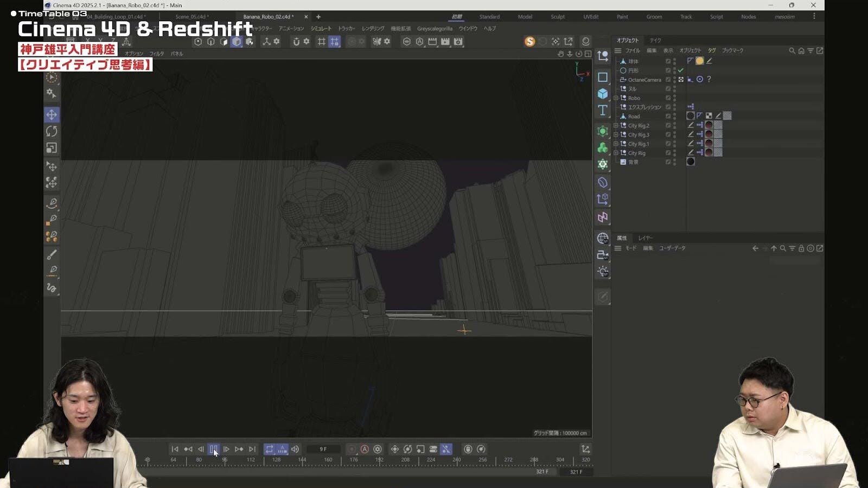Screen dimensions: 868x488
Task: Click the yellow material tag on 球体
Action: 699,61
